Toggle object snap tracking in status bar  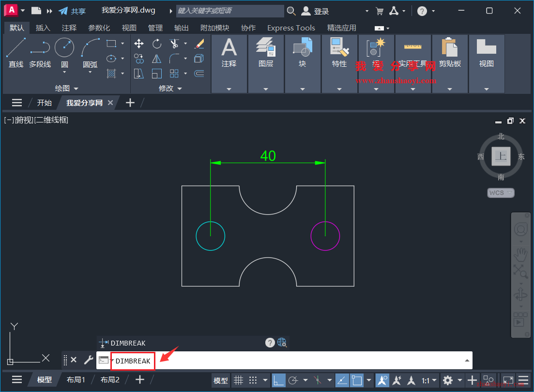click(342, 380)
